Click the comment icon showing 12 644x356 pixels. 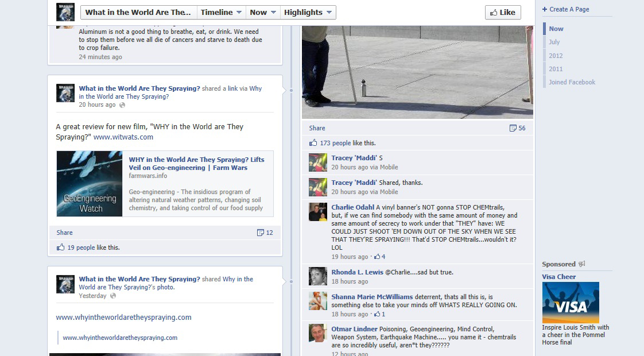[261, 233]
